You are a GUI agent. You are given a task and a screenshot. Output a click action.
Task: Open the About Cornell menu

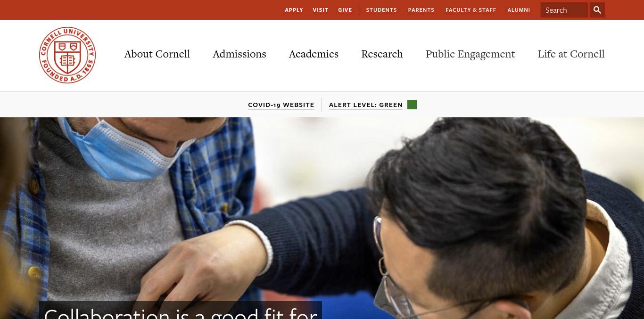point(157,54)
